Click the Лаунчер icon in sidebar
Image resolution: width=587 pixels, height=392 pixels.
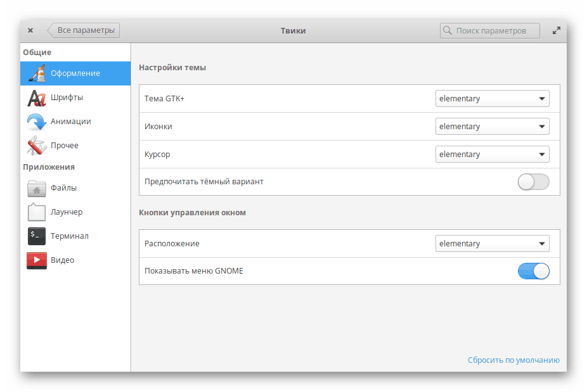click(x=37, y=212)
